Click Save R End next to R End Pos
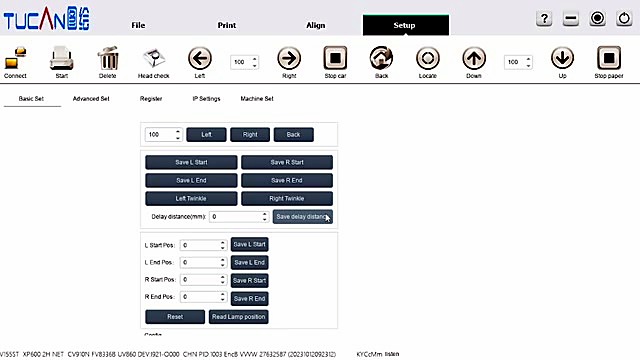This screenshot has width=640, height=360. (x=249, y=299)
